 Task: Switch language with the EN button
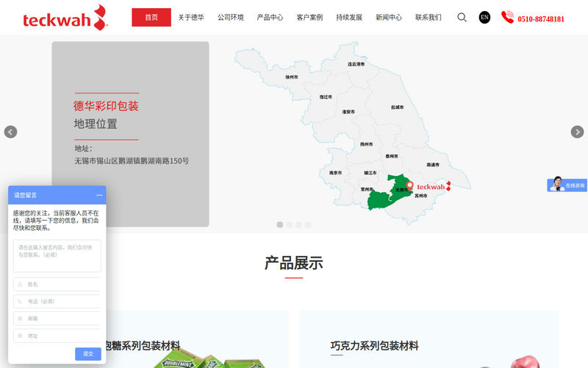pyautogui.click(x=484, y=17)
